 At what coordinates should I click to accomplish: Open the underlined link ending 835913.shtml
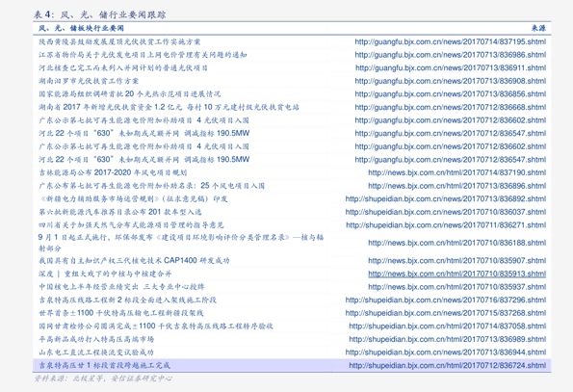[x=456, y=274]
